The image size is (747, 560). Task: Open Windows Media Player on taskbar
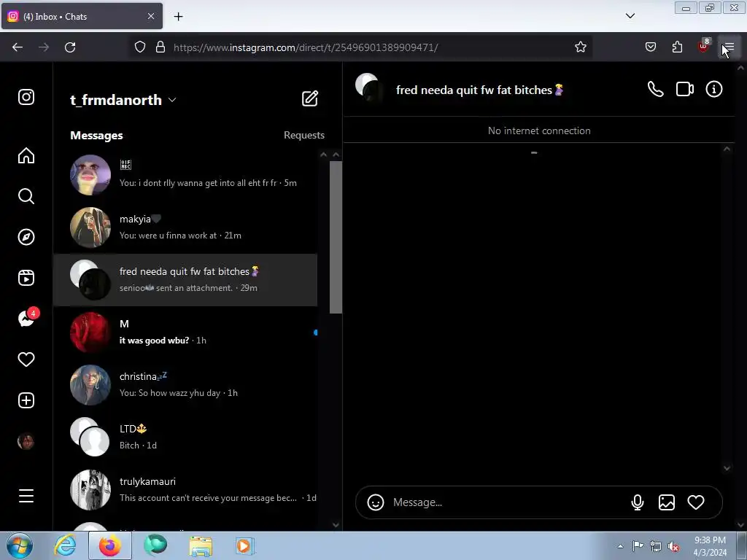tap(245, 546)
